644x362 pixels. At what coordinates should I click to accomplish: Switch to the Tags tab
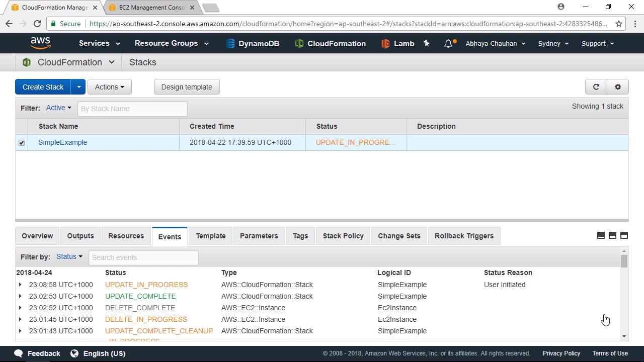[x=300, y=236]
